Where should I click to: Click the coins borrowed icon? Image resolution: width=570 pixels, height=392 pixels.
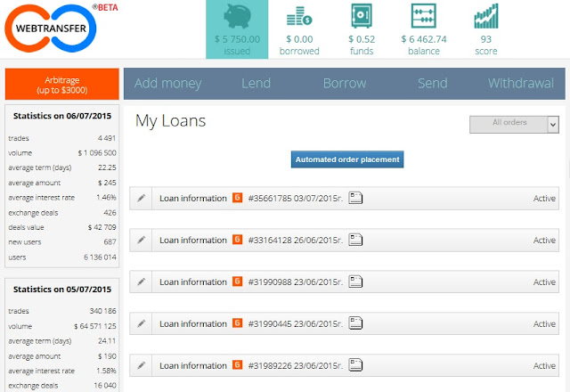(299, 16)
